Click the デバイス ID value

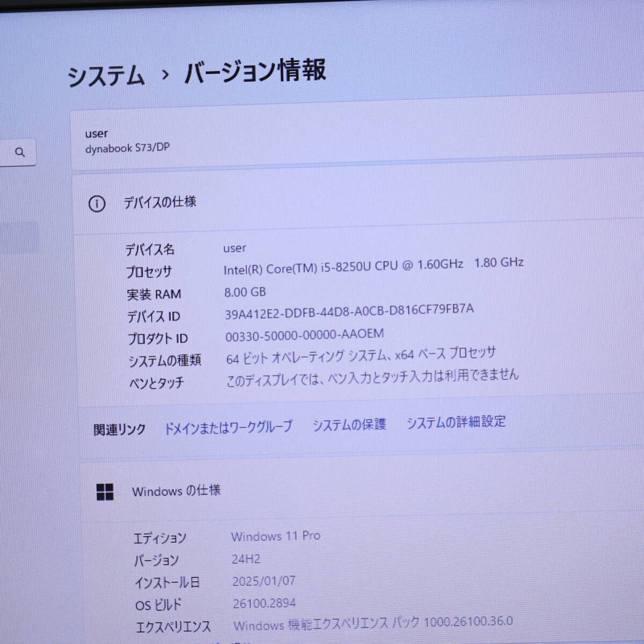click(349, 312)
